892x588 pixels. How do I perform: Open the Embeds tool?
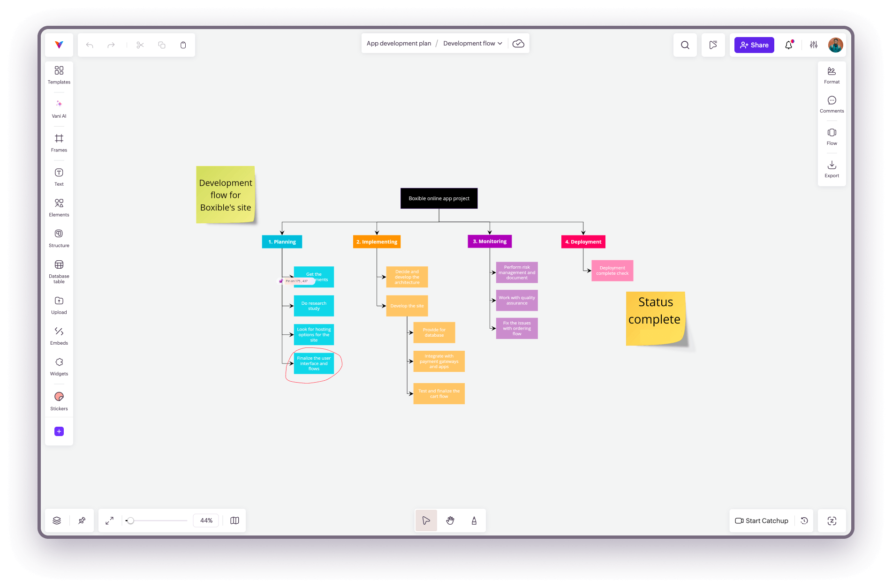point(59,336)
